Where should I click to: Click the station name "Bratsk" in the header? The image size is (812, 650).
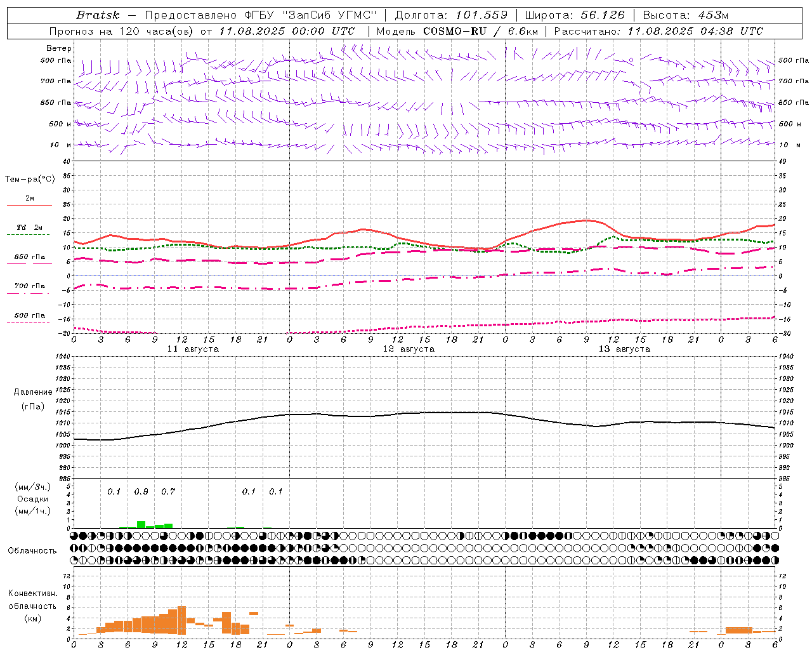(98, 15)
